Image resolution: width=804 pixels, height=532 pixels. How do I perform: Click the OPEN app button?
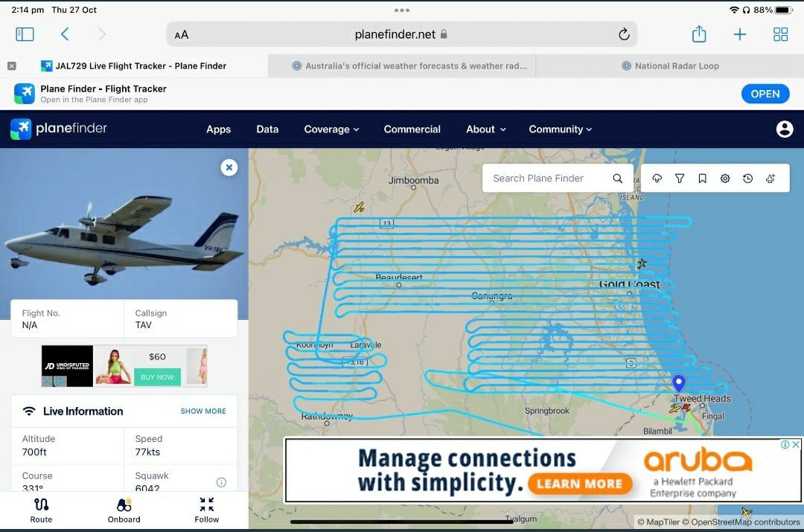765,94
